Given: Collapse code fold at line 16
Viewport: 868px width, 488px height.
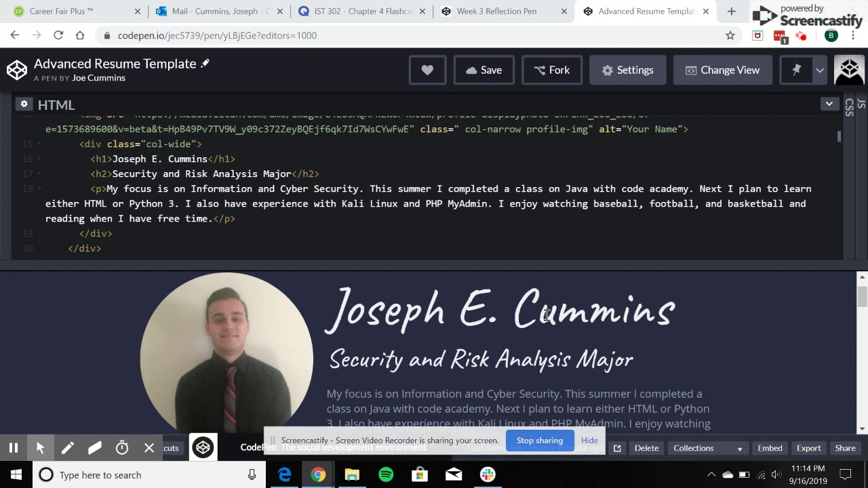Looking at the screenshot, I should click(x=39, y=159).
